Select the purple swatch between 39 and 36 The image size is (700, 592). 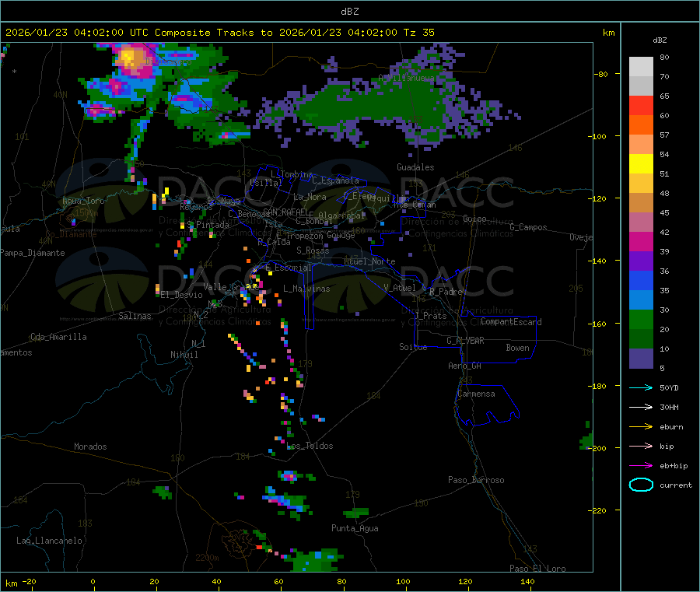[641, 261]
